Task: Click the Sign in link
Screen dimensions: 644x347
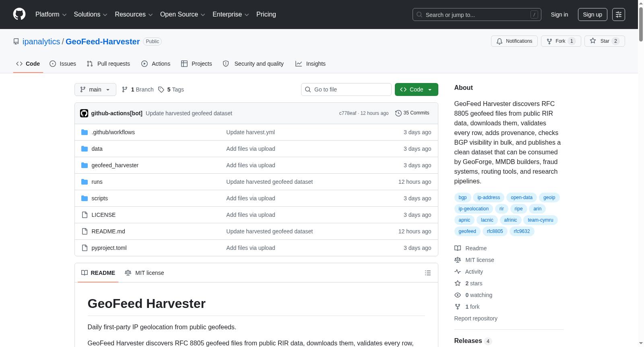Action: pos(559,15)
